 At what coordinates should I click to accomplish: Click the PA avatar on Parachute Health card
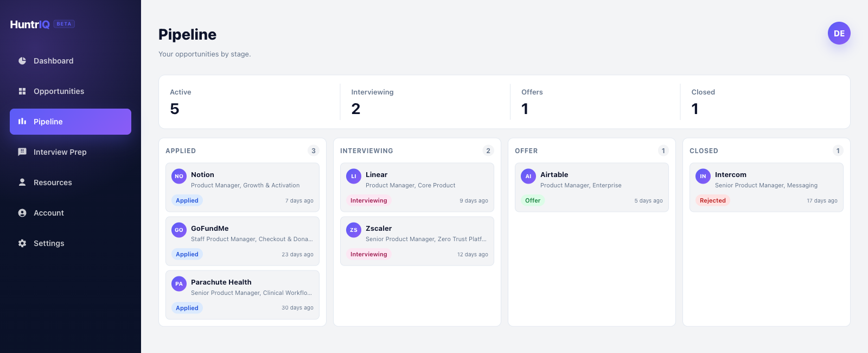(179, 283)
